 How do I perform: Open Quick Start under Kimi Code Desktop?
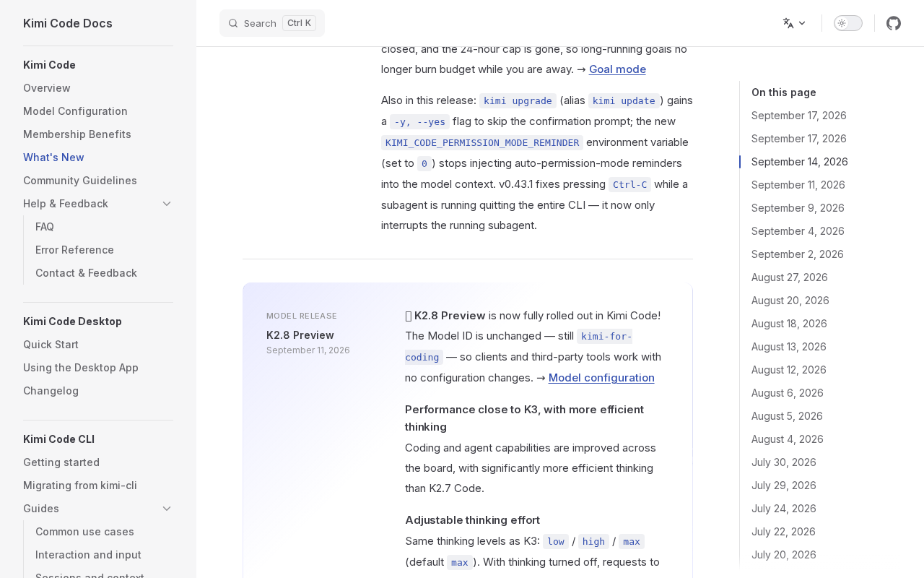pyautogui.click(x=51, y=345)
